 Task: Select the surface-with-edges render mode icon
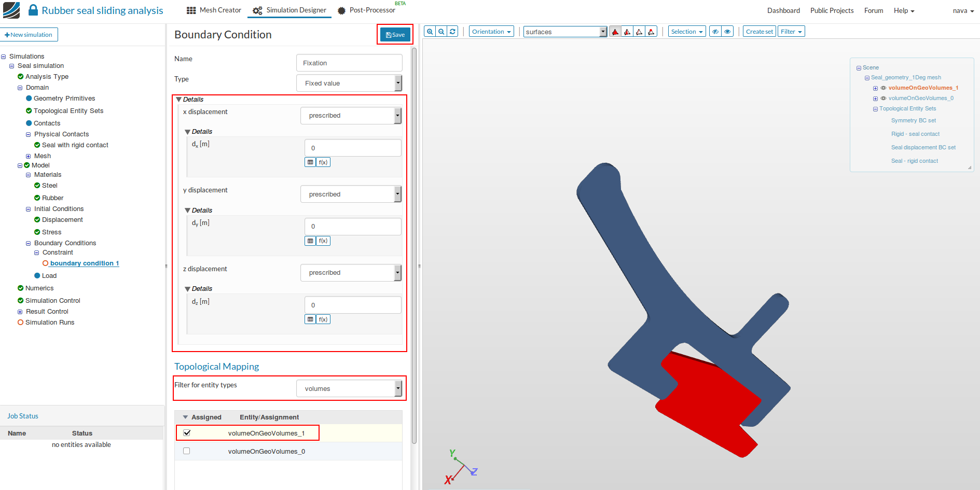point(627,32)
